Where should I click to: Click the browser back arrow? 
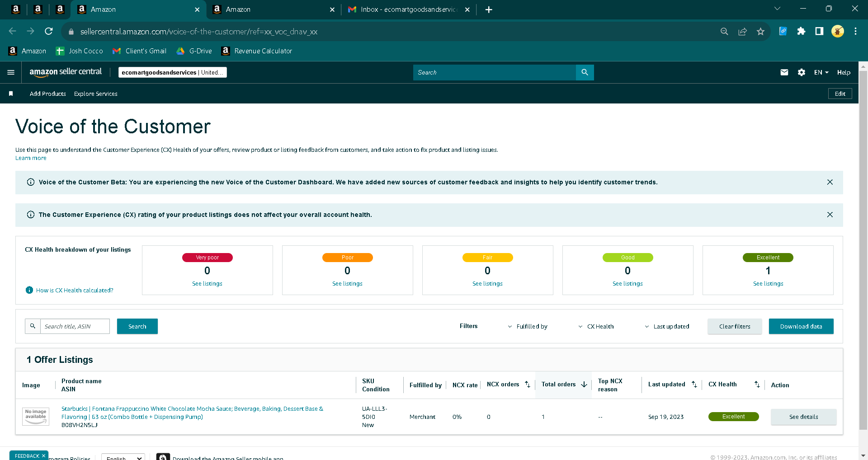pyautogui.click(x=13, y=31)
